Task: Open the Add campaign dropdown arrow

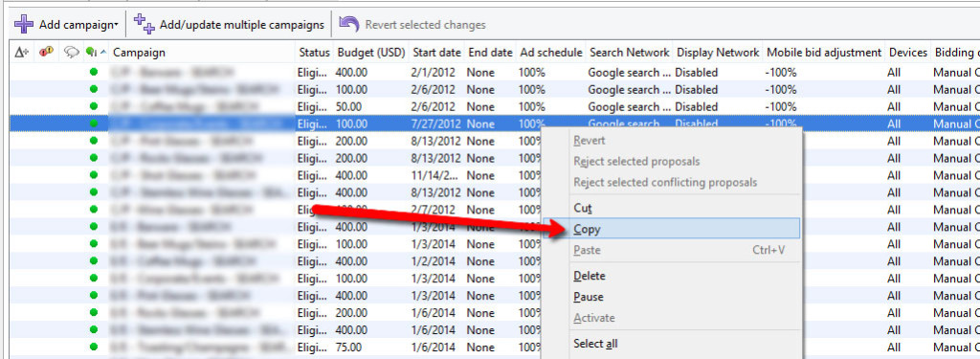Action: pos(116,25)
